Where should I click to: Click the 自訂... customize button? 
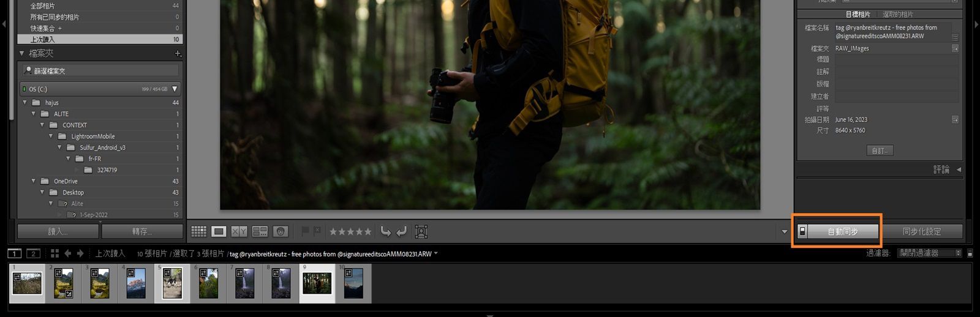pyautogui.click(x=880, y=151)
